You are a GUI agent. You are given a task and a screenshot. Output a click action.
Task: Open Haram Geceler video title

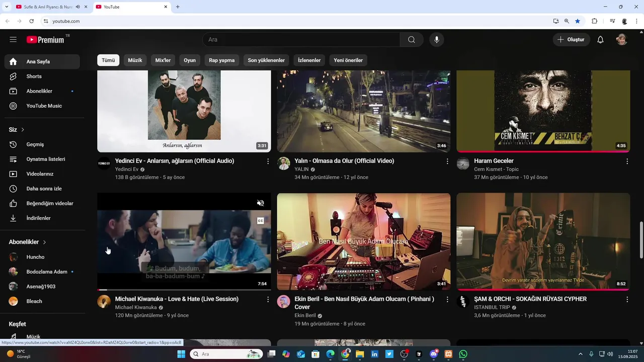point(494,161)
